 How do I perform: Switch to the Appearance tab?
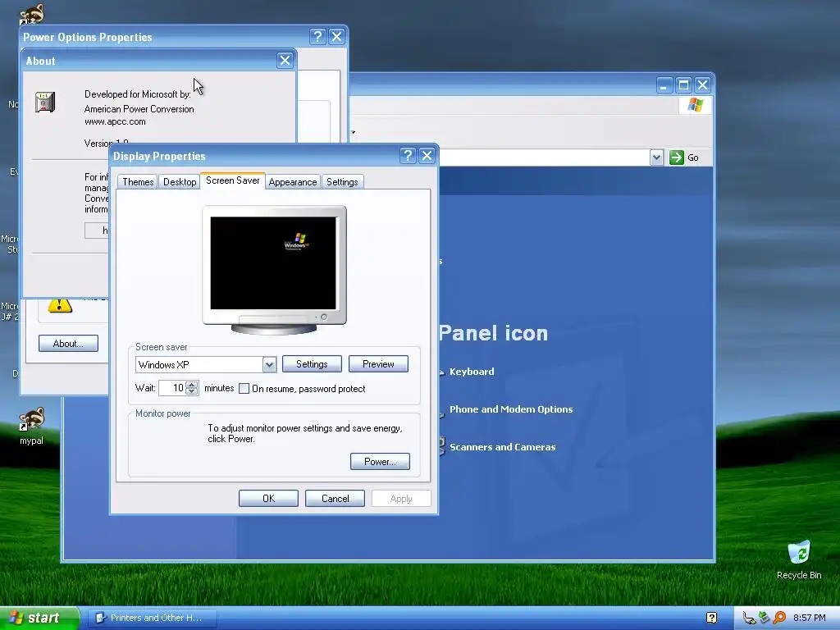(293, 182)
